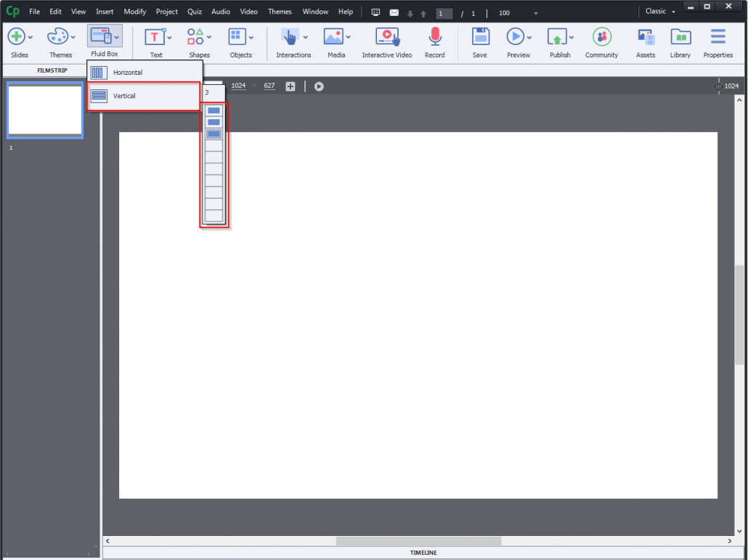Expand the Themes dropdown arrow
748x560 pixels.
click(73, 36)
